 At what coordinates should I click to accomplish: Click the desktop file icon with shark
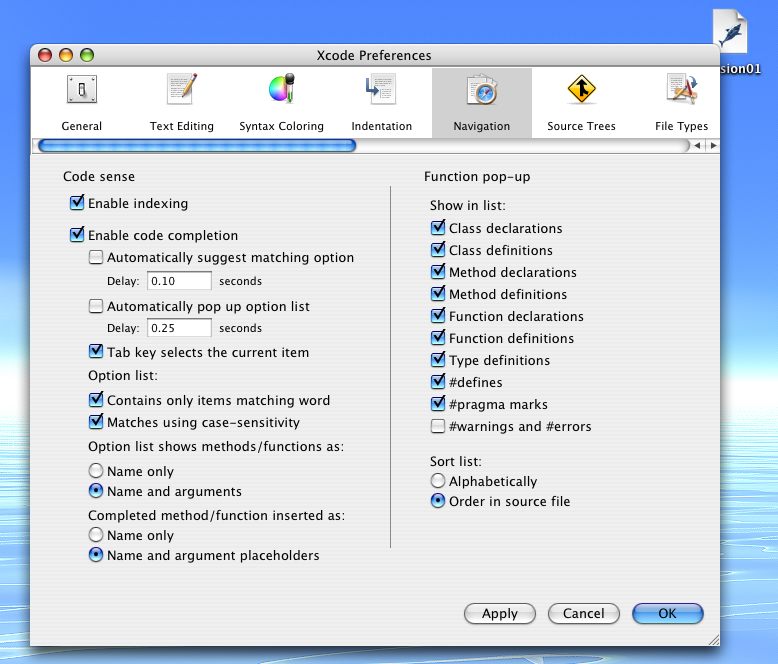[730, 32]
